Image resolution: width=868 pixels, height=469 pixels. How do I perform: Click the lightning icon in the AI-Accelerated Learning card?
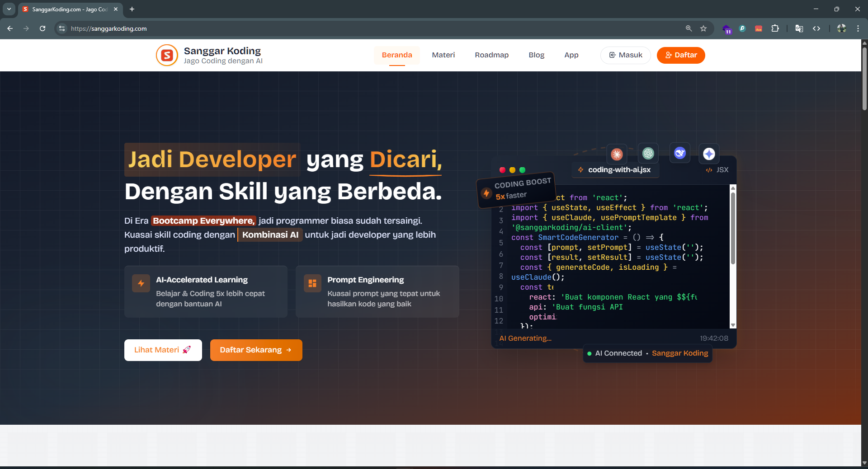141,283
